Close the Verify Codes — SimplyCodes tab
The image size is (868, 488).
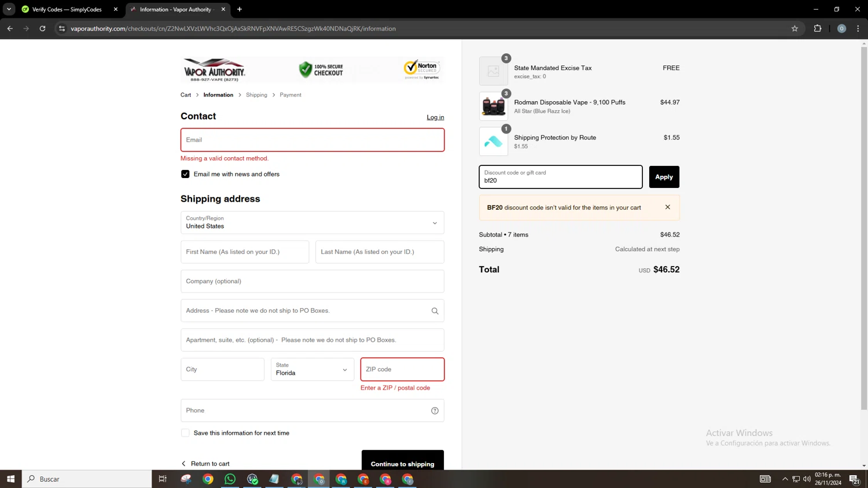(x=116, y=9)
